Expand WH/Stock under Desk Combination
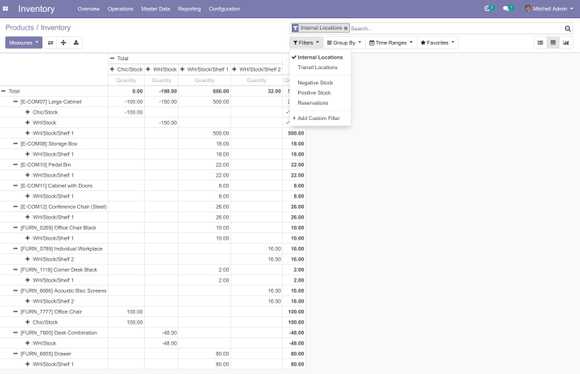The width and height of the screenshot is (580, 374). pyautogui.click(x=41, y=343)
